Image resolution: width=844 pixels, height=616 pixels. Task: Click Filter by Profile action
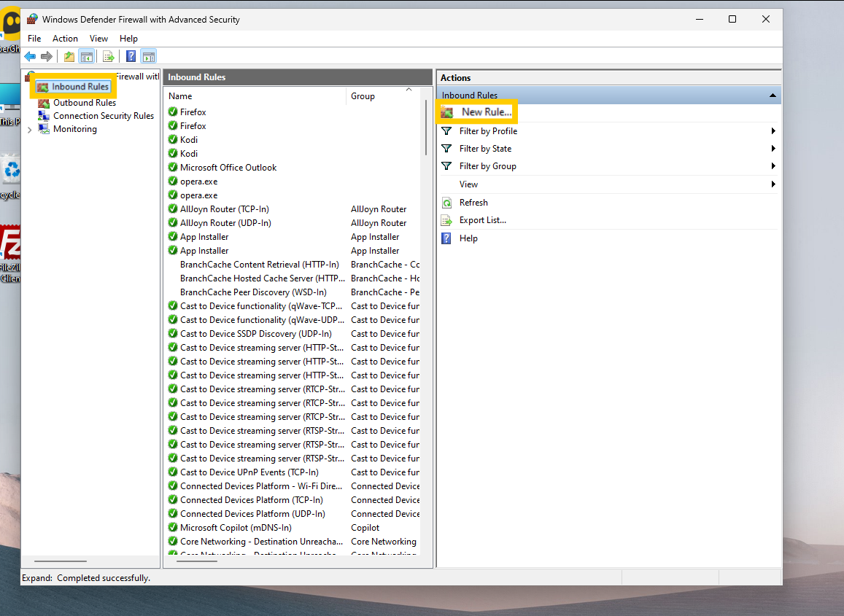pos(488,130)
